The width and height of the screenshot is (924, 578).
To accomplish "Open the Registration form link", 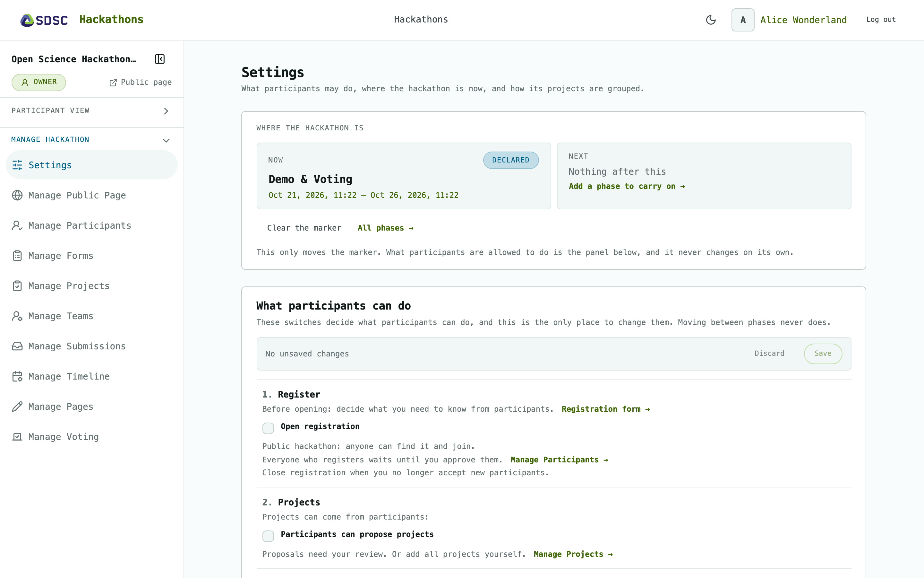I will (605, 409).
